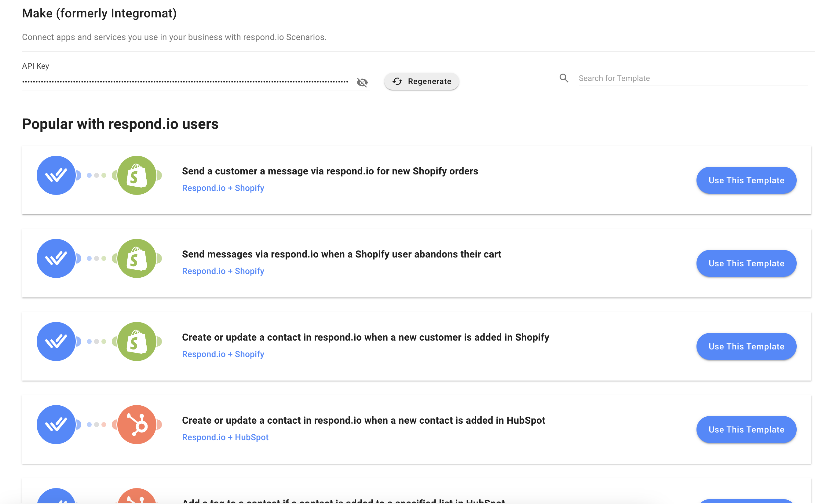
Task: Use This Template for HubSpot new contact
Action: point(747,429)
